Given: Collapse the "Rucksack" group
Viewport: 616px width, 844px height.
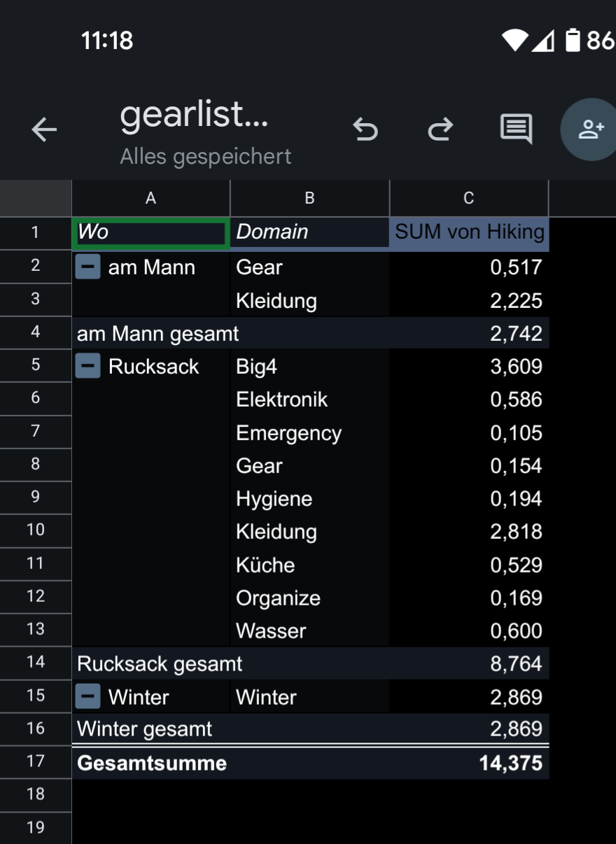Looking at the screenshot, I should [x=88, y=367].
